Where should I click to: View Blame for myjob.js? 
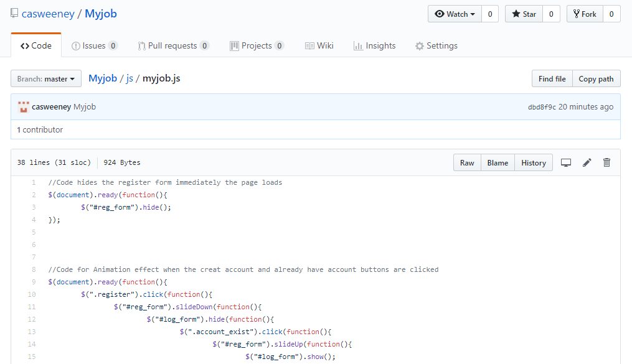pos(498,163)
